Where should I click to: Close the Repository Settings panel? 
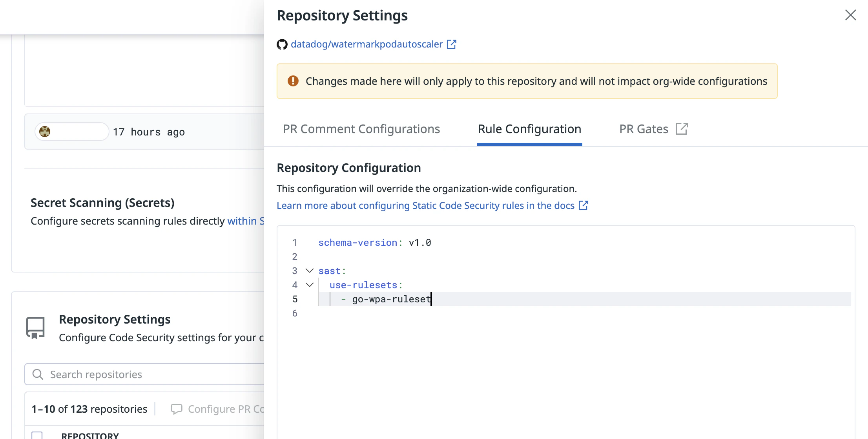pos(850,15)
